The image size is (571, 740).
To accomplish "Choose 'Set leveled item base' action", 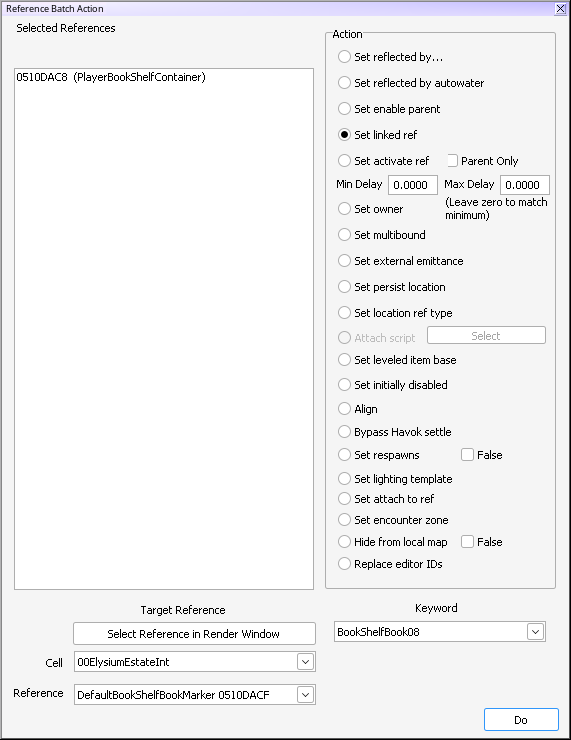I will [344, 360].
